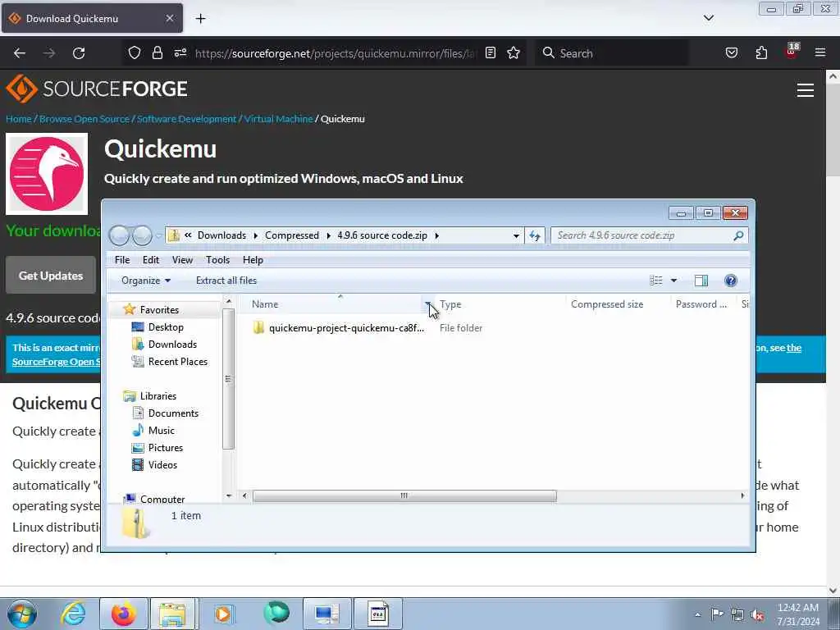Click the Firefox Back button
This screenshot has height=630, width=840.
(20, 53)
